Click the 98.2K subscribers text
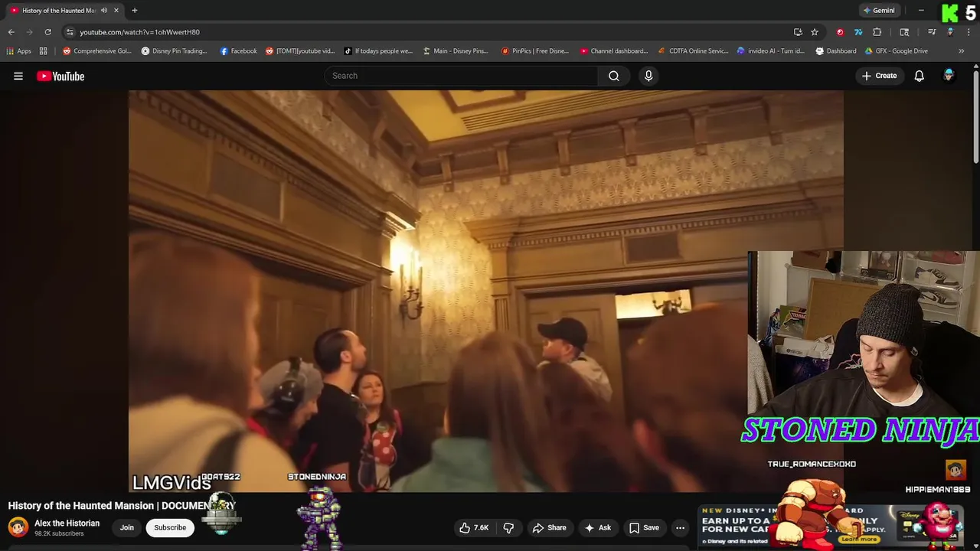Viewport: 980px width, 551px height. [x=59, y=533]
